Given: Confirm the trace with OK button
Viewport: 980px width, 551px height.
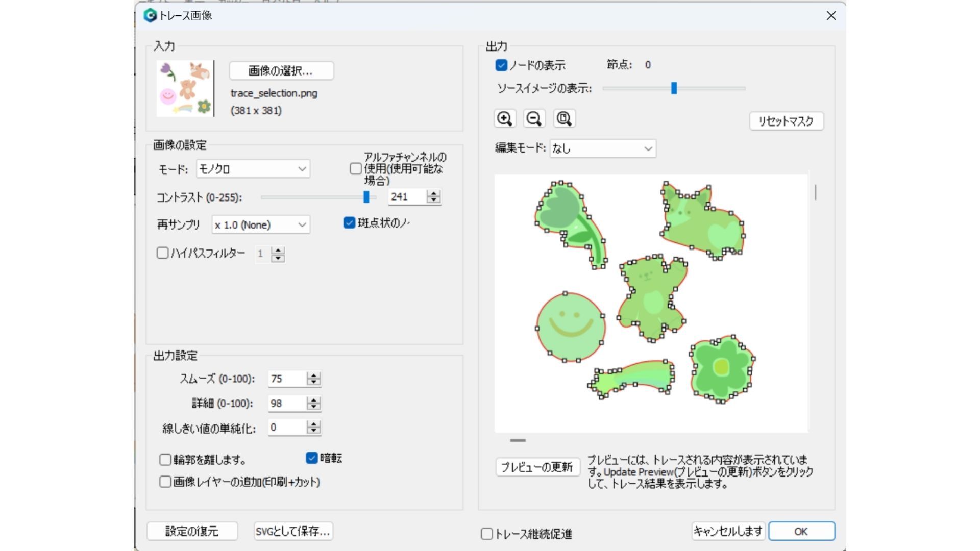Looking at the screenshot, I should (x=801, y=531).
